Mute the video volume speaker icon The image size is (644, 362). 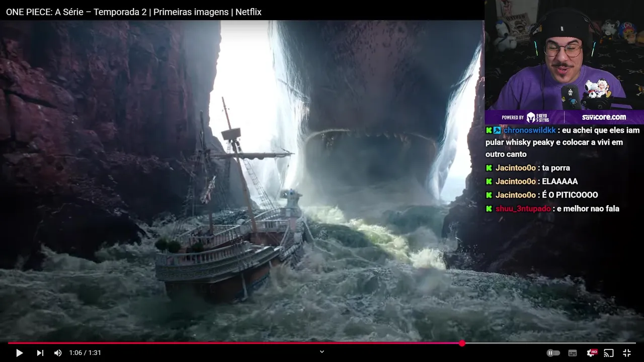(58, 353)
